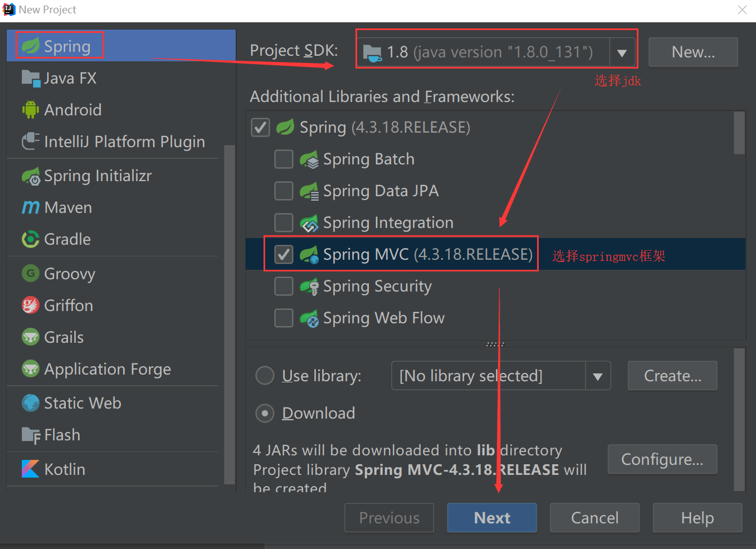Tick the Spring Web Flow checkbox
The width and height of the screenshot is (756, 549).
pos(284,318)
